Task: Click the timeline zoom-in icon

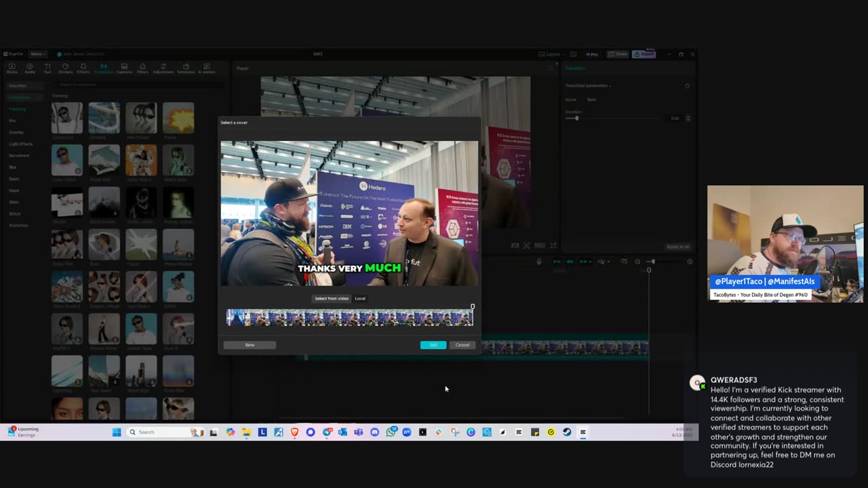Action: (690, 262)
